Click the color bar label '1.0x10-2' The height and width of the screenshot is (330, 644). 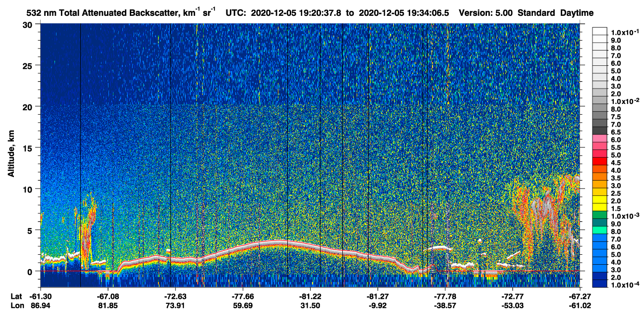(624, 100)
